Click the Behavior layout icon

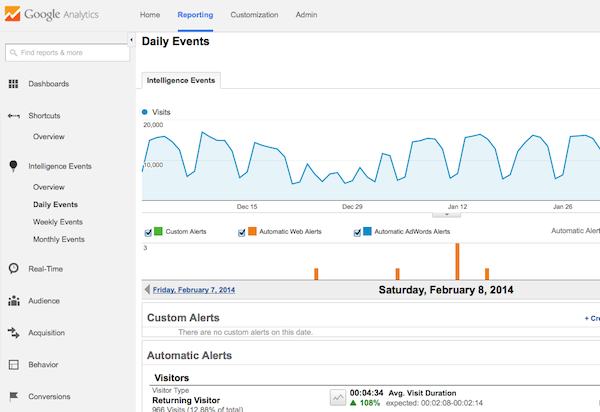click(x=13, y=365)
